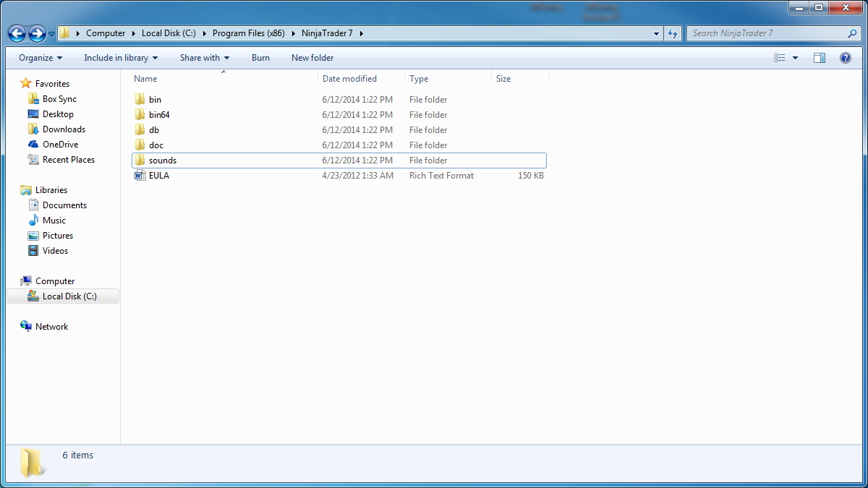Click the large folder icon in details pane

(33, 462)
